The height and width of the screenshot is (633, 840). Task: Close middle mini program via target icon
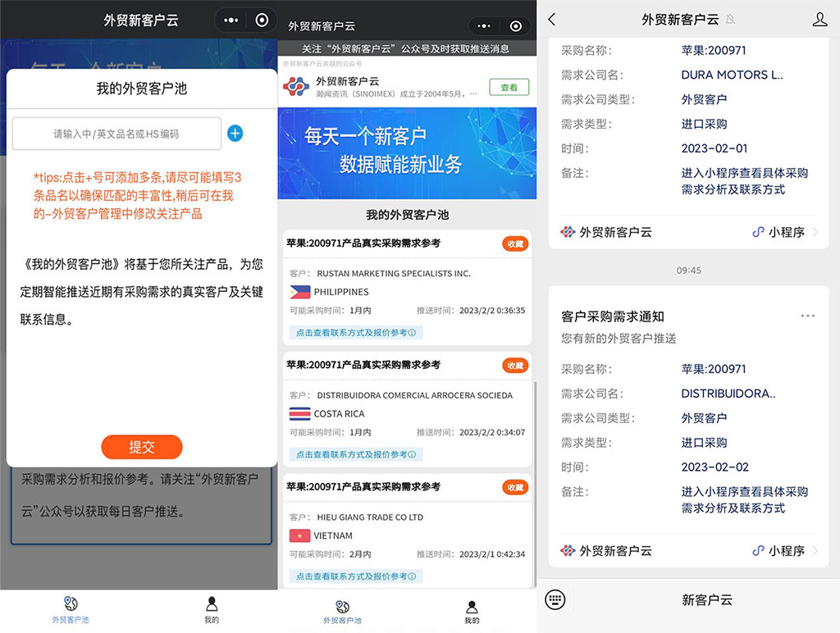515,26
